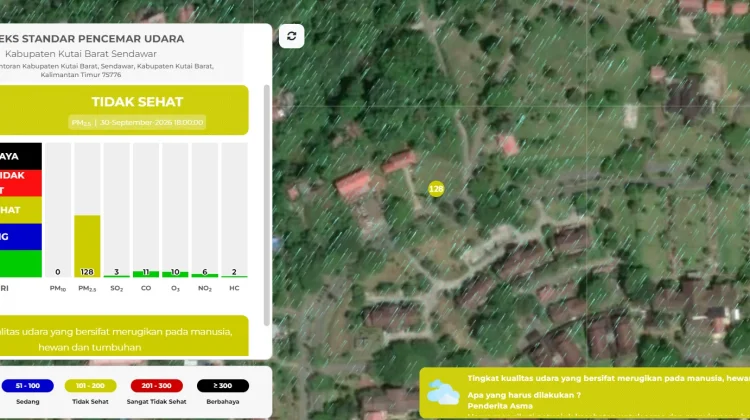The height and width of the screenshot is (420, 750).
Task: Select the PM2.5 bar showing 128
Action: tap(87, 246)
